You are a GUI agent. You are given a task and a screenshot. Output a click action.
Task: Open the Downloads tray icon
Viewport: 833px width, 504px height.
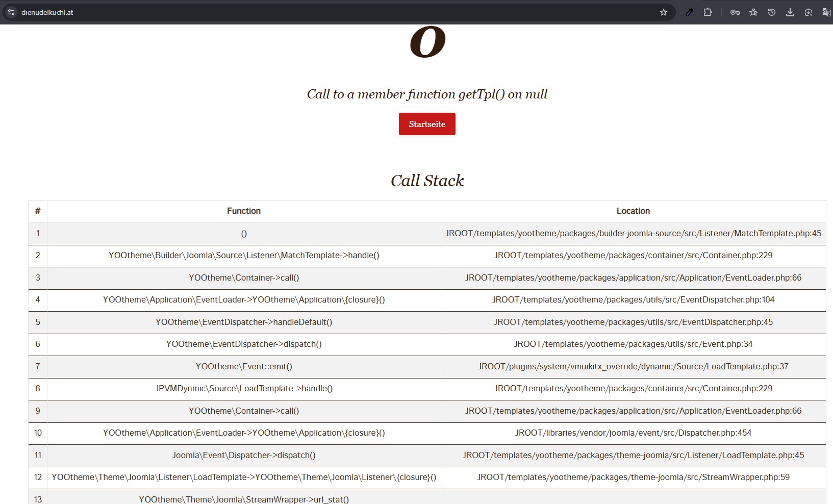click(790, 12)
